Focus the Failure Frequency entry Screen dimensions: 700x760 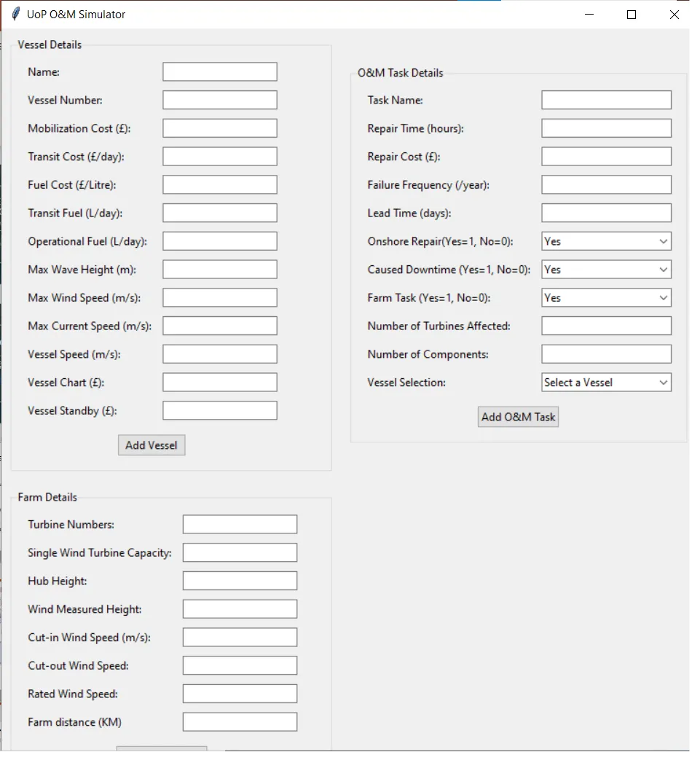[x=606, y=185]
